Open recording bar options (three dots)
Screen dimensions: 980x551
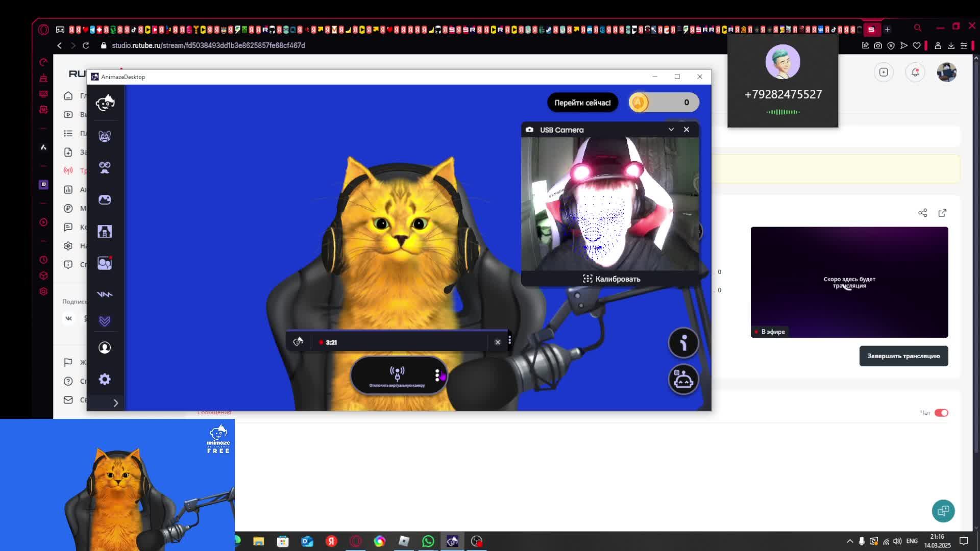[x=509, y=340]
